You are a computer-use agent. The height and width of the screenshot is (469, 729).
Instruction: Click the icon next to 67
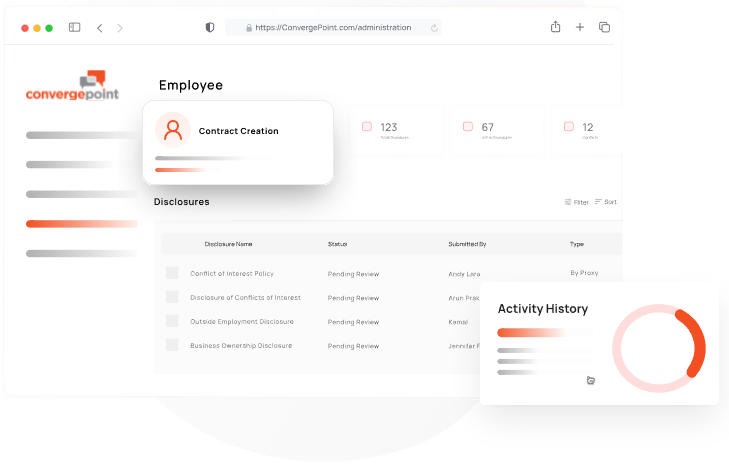coord(468,126)
